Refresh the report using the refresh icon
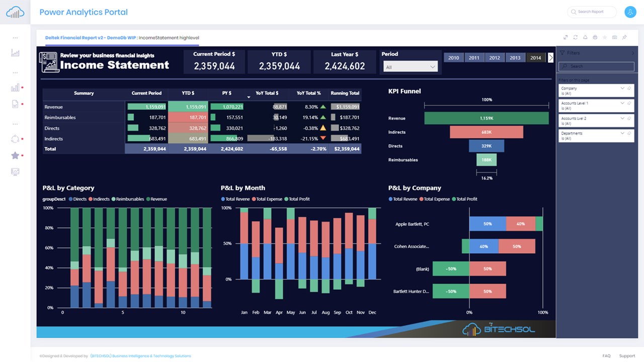 [x=576, y=37]
